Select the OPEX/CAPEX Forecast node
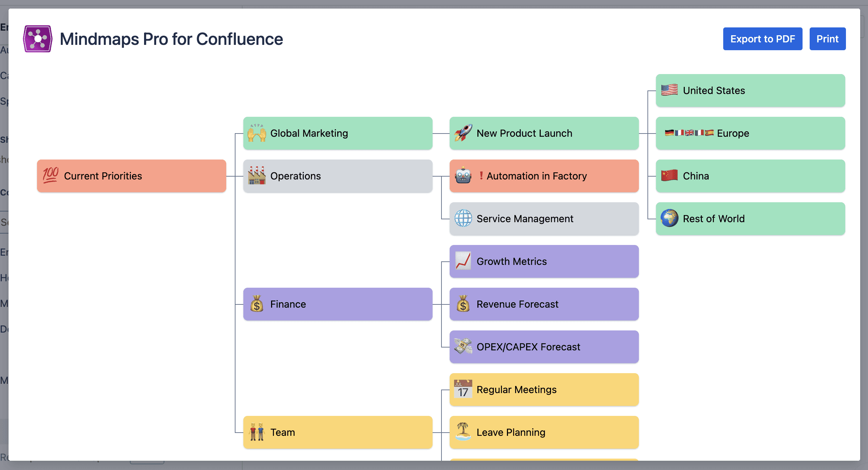The image size is (868, 470). coord(544,347)
